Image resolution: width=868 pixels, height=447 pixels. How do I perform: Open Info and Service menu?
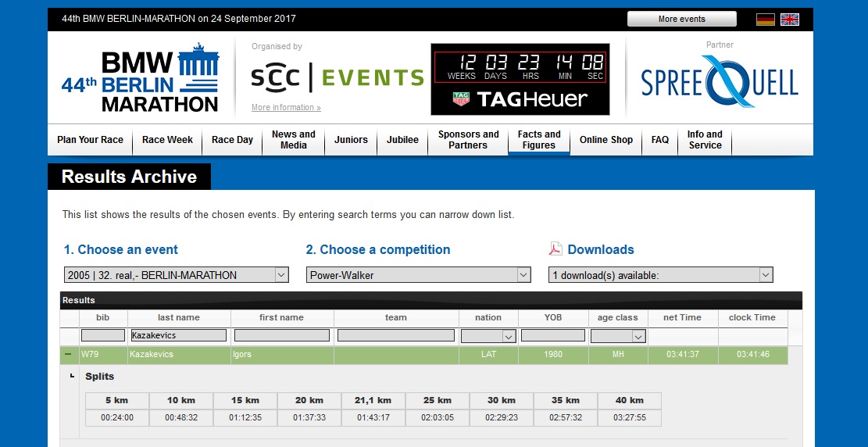(705, 140)
